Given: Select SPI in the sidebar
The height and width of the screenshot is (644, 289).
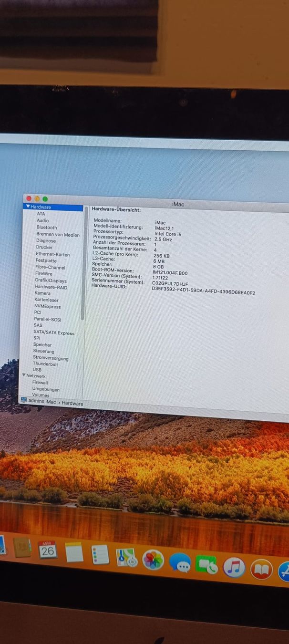Looking at the screenshot, I should (x=37, y=338).
